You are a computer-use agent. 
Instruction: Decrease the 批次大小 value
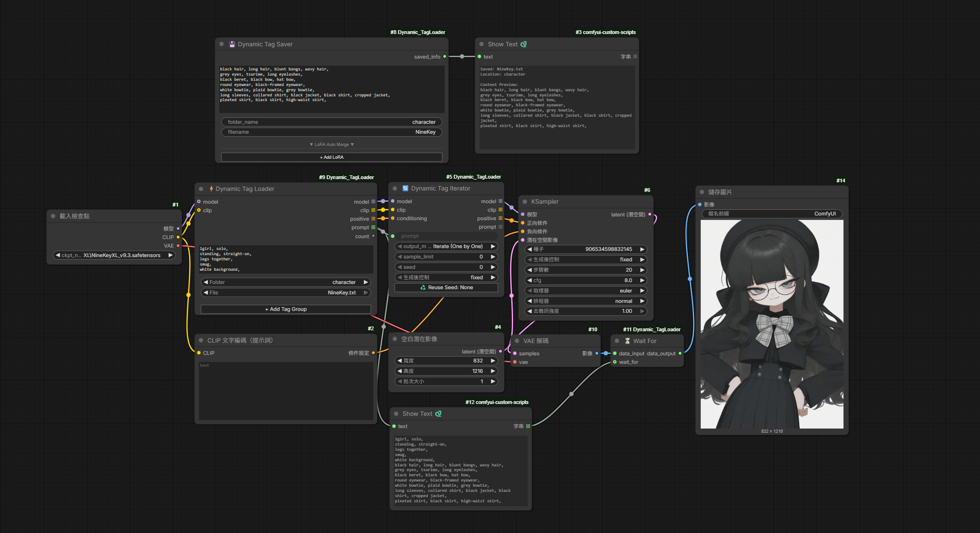click(x=400, y=382)
